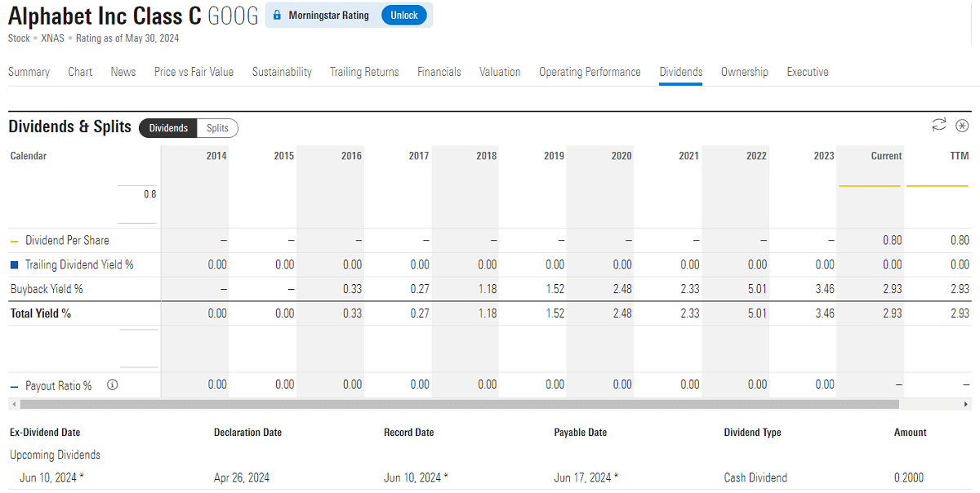Click the Current column header
Viewport: 980px width, 493px height.
pyautogui.click(x=886, y=156)
